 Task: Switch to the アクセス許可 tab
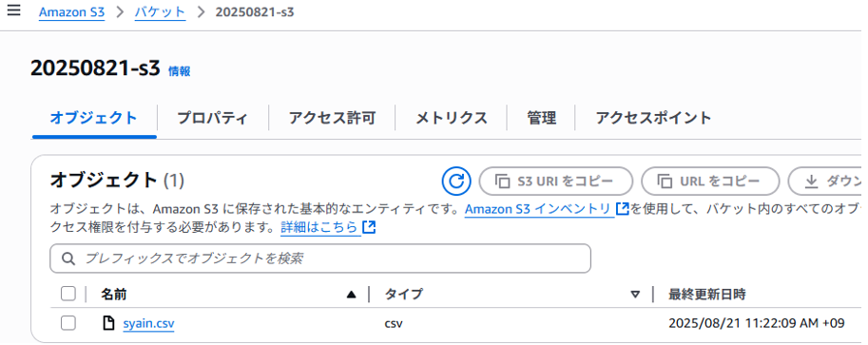(332, 118)
